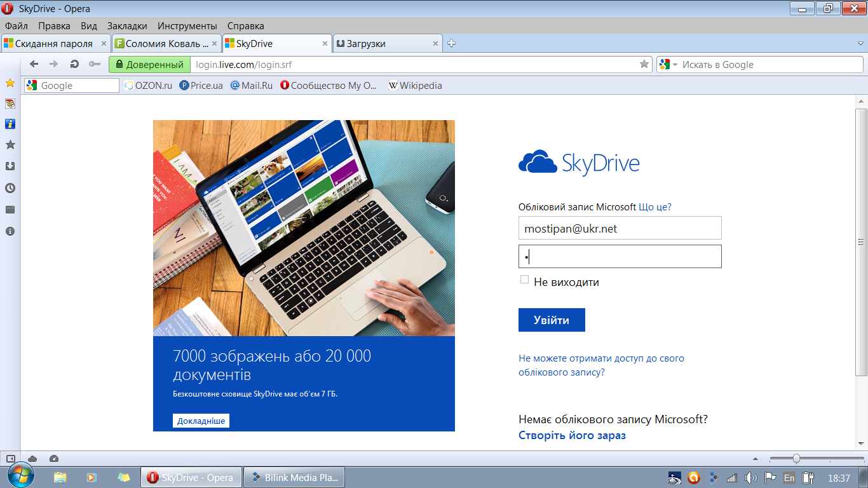Open the Правка menu
This screenshot has height=488, width=868.
tap(54, 26)
